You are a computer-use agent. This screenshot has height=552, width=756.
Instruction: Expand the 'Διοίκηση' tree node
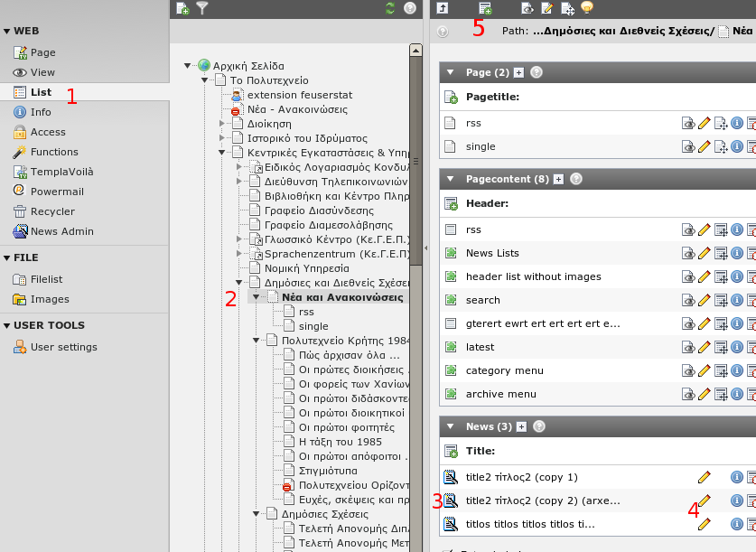point(222,123)
